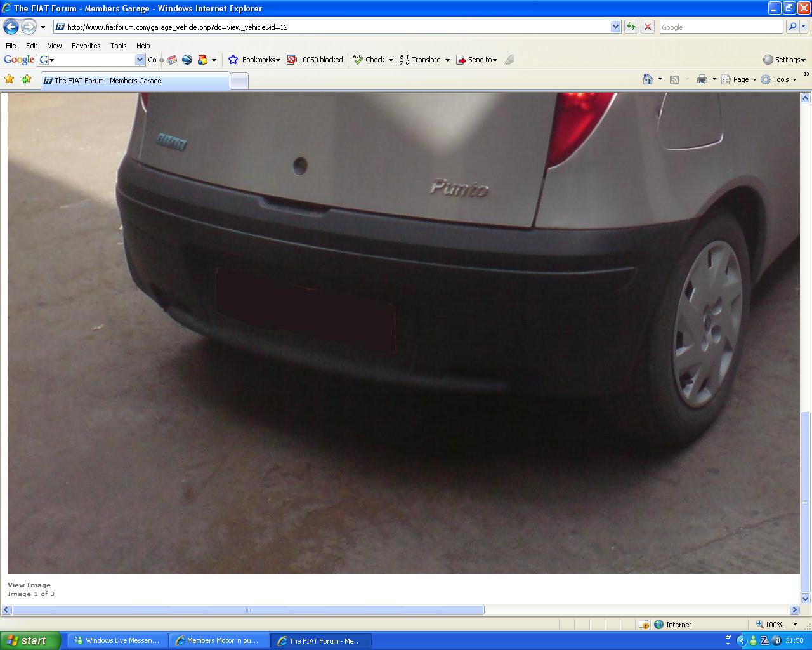Click the avast tray icon
812x650 pixels.
[777, 640]
